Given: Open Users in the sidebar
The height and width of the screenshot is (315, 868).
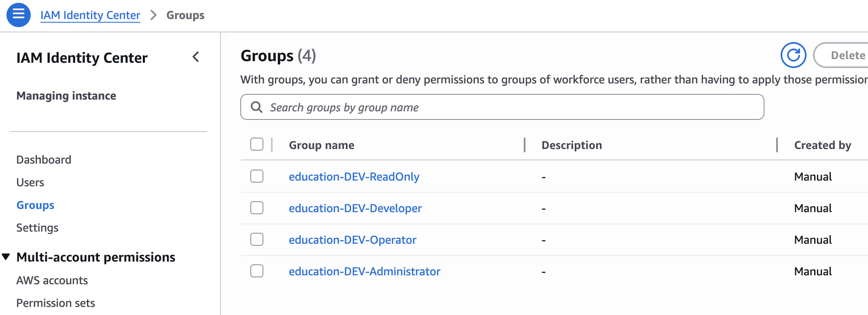Looking at the screenshot, I should [30, 182].
